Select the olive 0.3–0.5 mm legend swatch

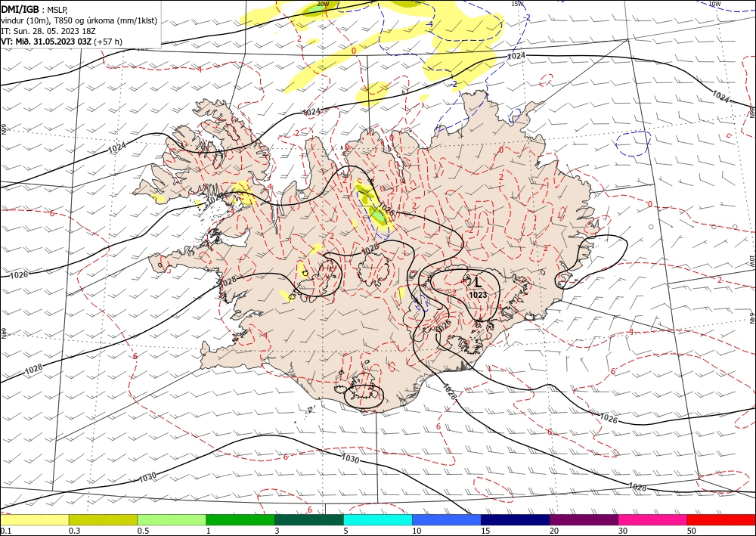(103, 519)
